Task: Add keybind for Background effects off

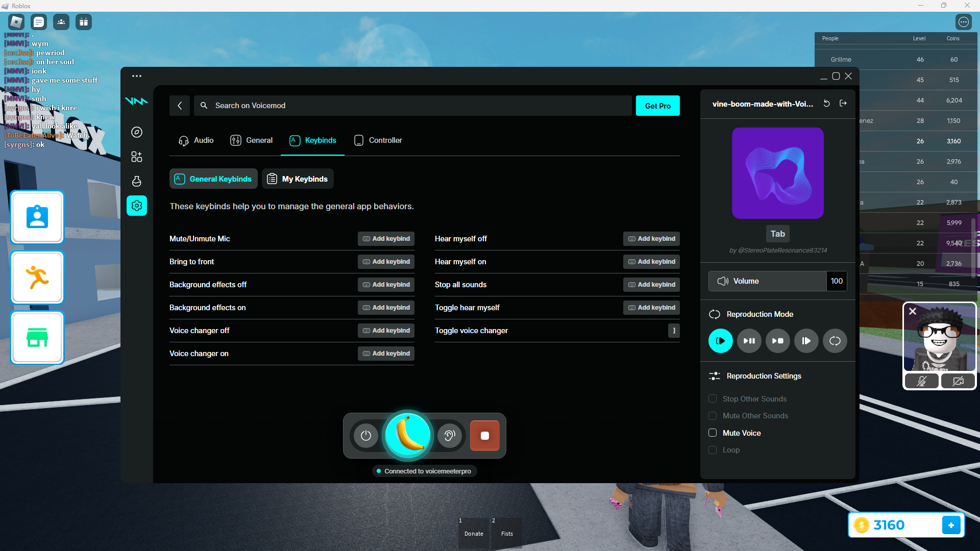Action: point(386,285)
